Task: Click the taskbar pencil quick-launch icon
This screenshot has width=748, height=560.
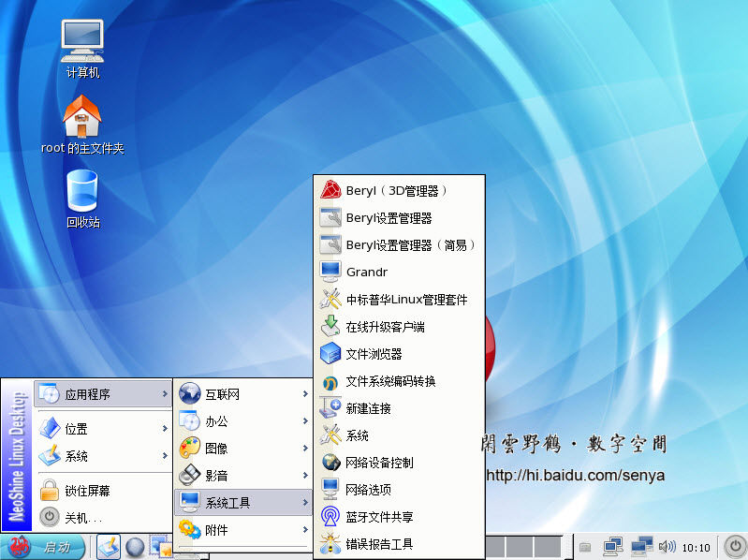Action: coord(109,547)
